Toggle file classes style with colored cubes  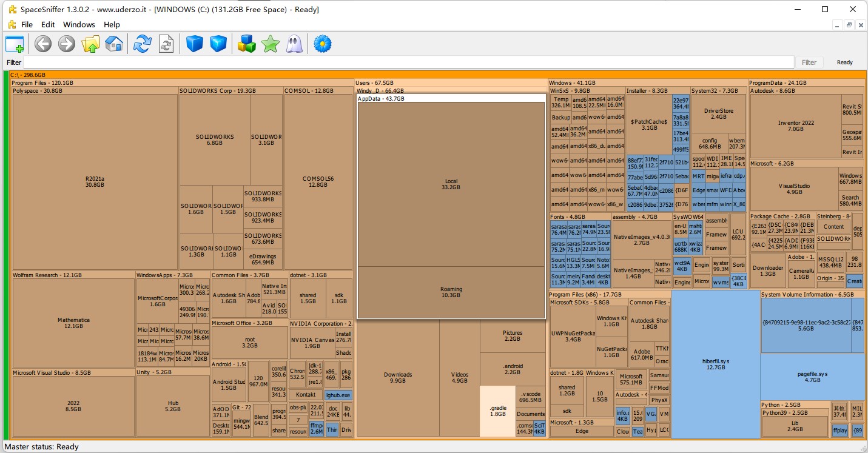coord(246,44)
